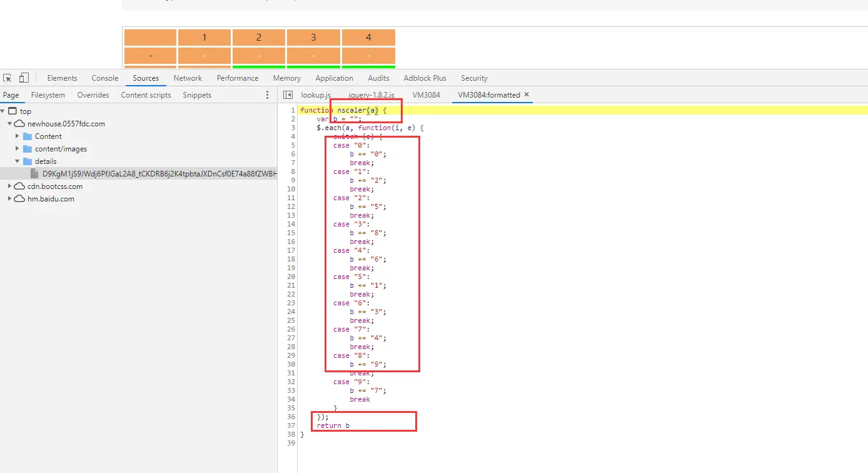Select cdn.bootcss.com in the file tree
Screen dimensions: 868x473
coord(55,186)
